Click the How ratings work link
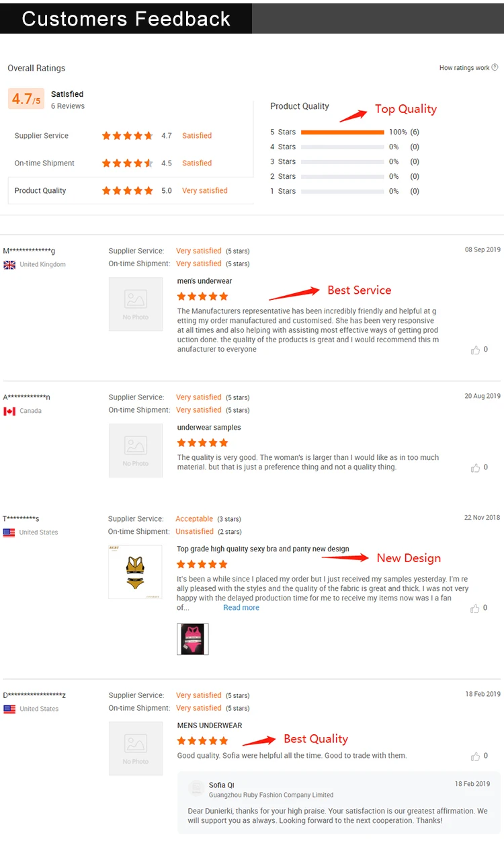 pyautogui.click(x=464, y=68)
